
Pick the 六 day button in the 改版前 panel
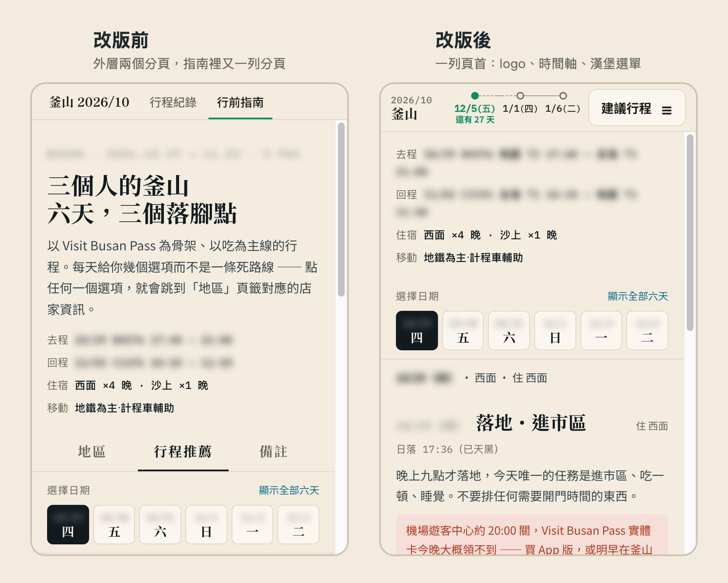160,525
